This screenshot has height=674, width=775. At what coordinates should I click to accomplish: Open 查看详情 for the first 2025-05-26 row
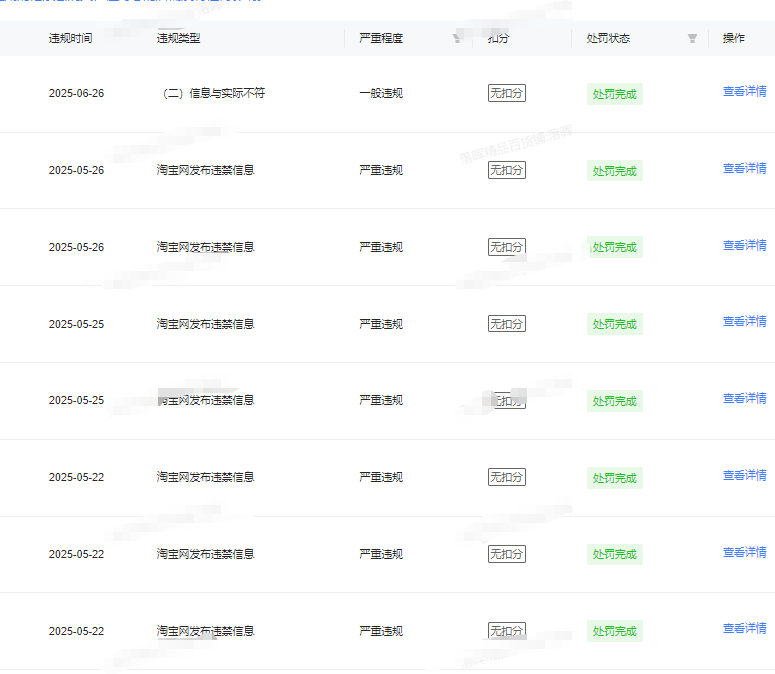744,169
